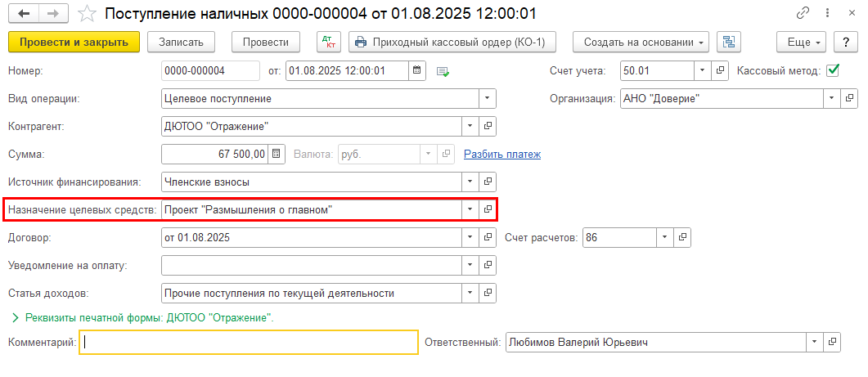
Task: Expand the Источник финансирования dropdown
Action: pos(470,182)
